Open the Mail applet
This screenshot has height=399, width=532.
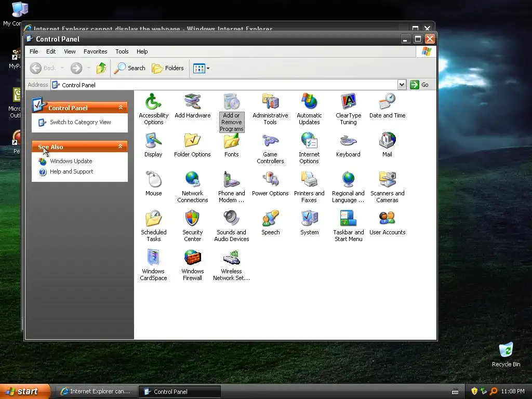387,140
